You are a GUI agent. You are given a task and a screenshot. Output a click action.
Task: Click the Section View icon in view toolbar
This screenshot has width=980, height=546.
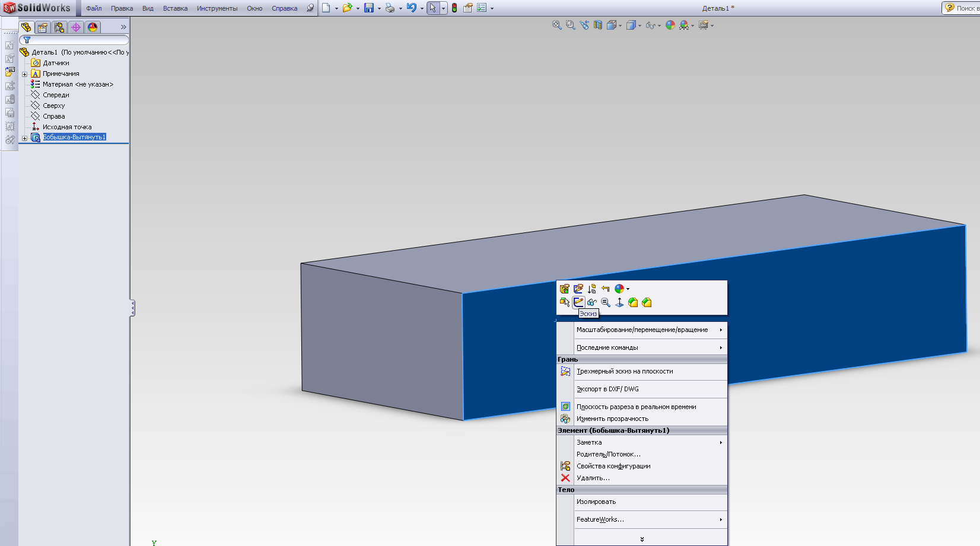598,25
